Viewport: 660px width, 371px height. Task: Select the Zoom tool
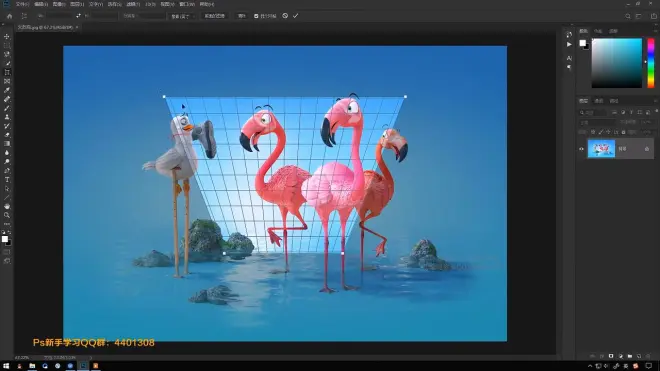(x=7, y=215)
